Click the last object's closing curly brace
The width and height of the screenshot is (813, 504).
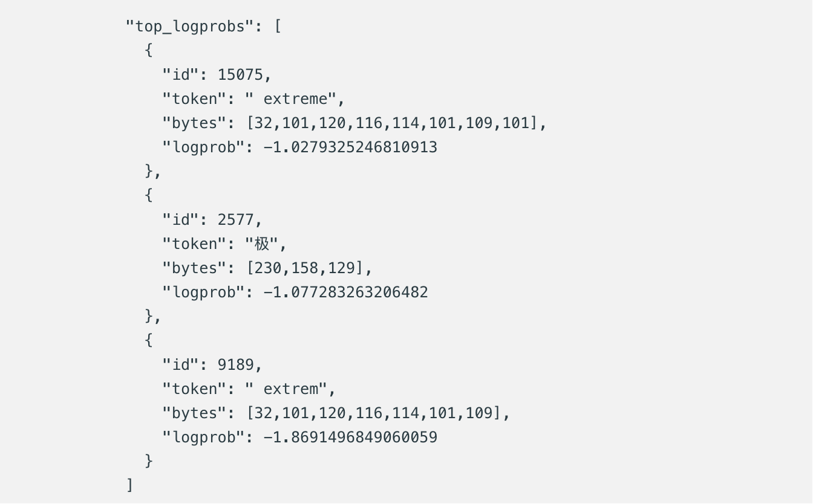click(149, 461)
